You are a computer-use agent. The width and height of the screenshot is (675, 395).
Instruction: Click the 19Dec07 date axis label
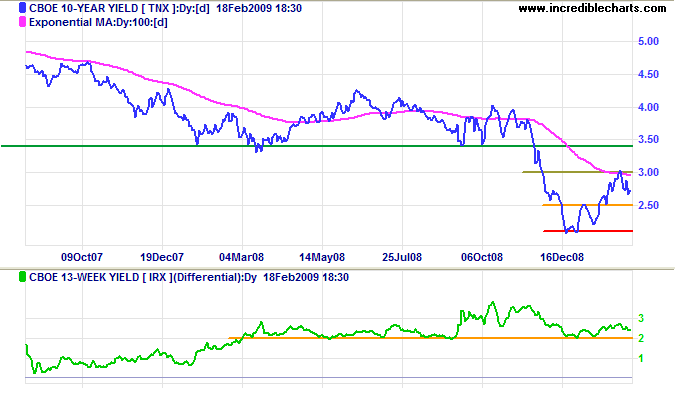pyautogui.click(x=162, y=257)
